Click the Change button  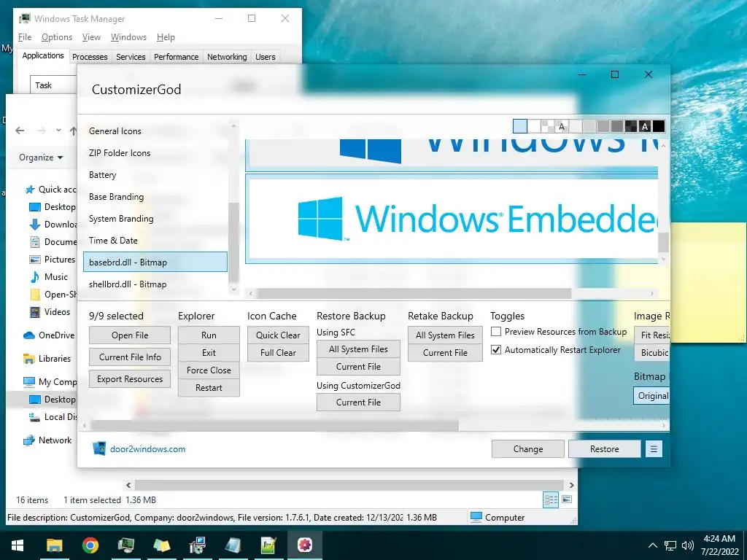tap(528, 448)
